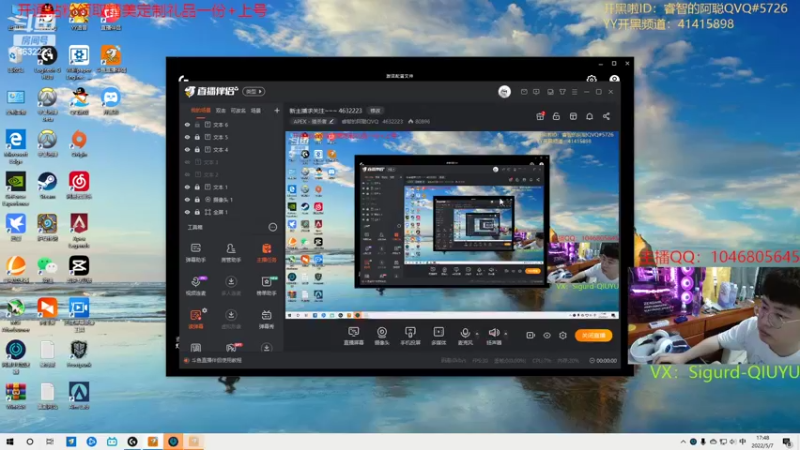The height and width of the screenshot is (450, 800).
Task: Show the hidden 文本 3 layer
Action: 187,162
